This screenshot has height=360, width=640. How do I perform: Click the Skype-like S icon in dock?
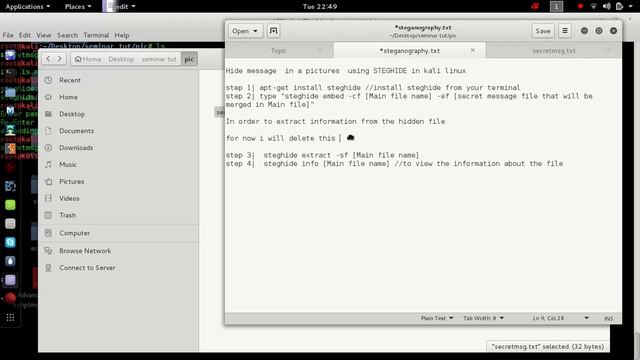click(x=10, y=242)
